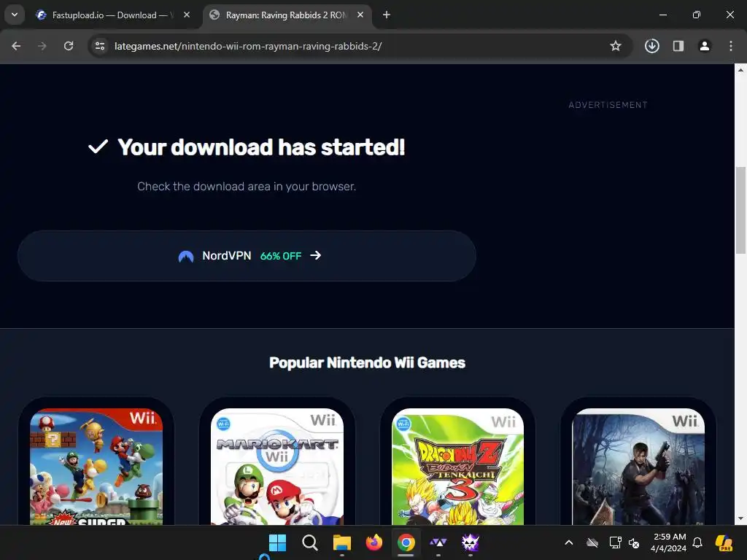Open the Chrome three-dot menu
Image resolution: width=747 pixels, height=560 pixels.
(731, 46)
